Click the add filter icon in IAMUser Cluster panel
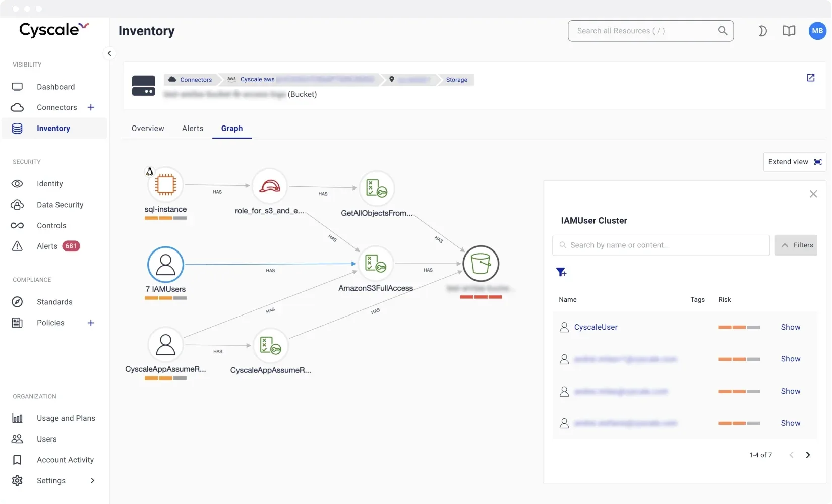 pos(561,272)
